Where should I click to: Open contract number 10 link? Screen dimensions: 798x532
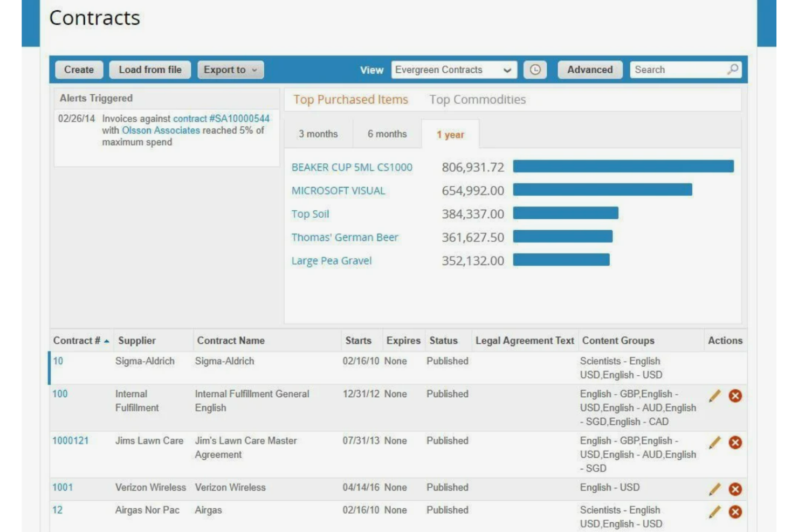point(58,361)
